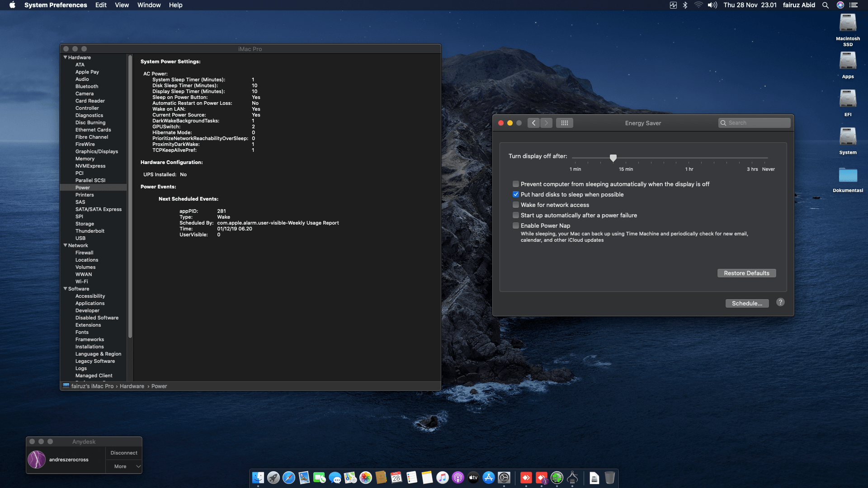Launch App Store from the dock
This screenshot has width=868, height=488.
(489, 478)
